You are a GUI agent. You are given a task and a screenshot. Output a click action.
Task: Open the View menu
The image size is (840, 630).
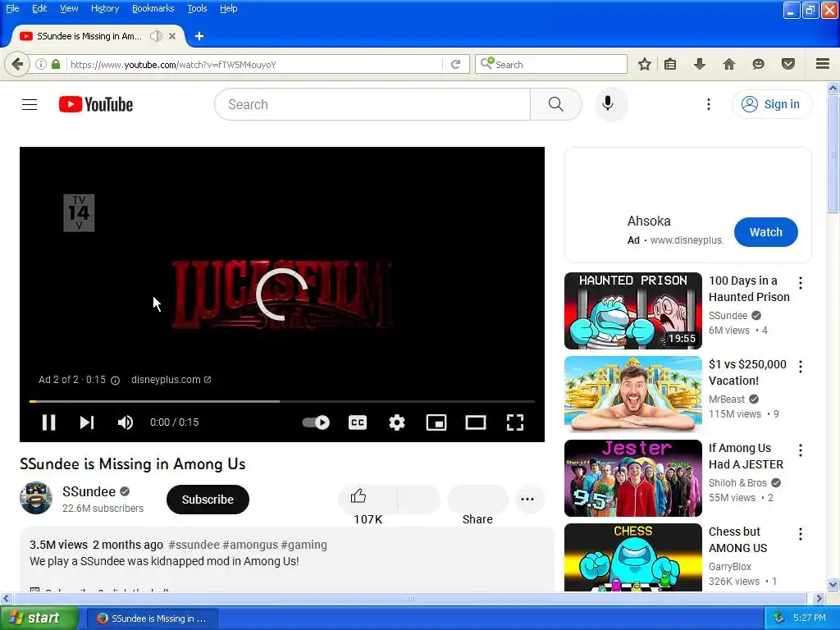click(x=69, y=8)
